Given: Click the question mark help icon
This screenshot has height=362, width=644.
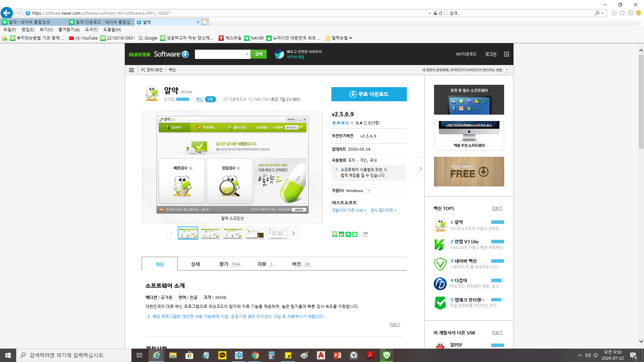Looking at the screenshot, I should [507, 70].
